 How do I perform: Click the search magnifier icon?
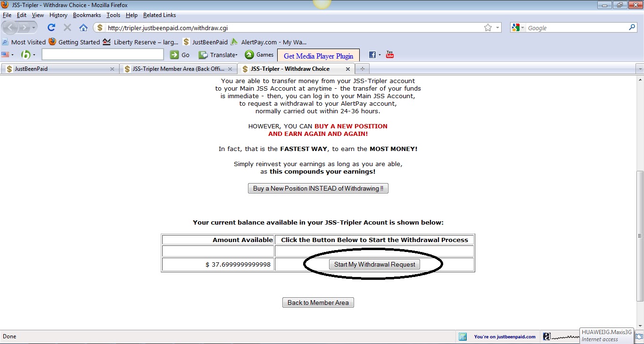point(632,28)
